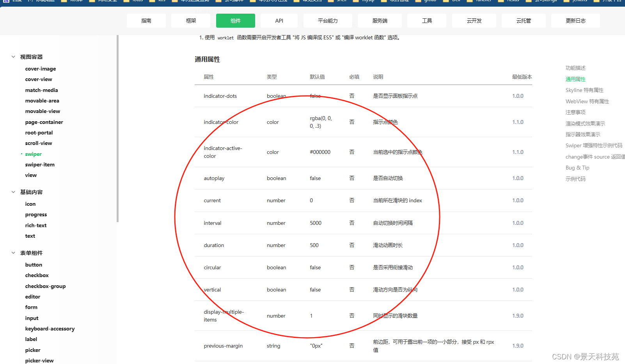
Task: Select progress in the sidebar
Action: (36, 214)
